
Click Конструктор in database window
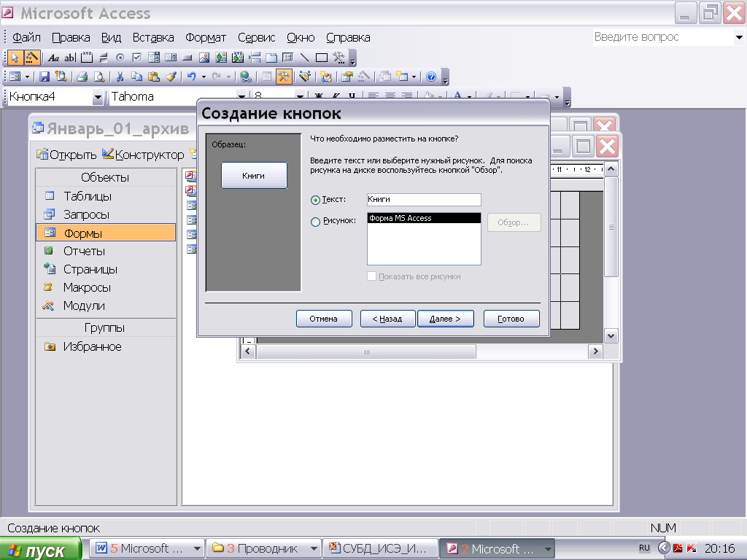tap(143, 155)
